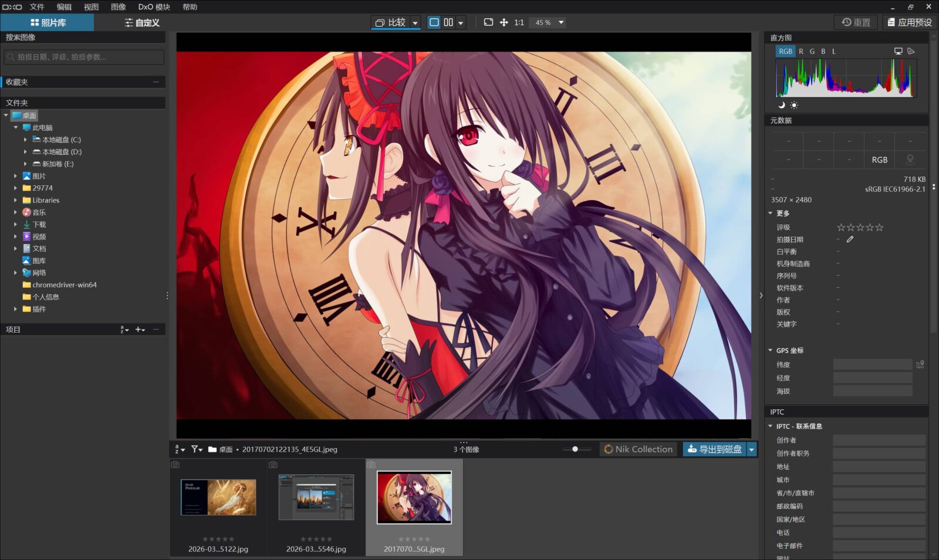Expand the Libraries folder node

click(x=15, y=200)
